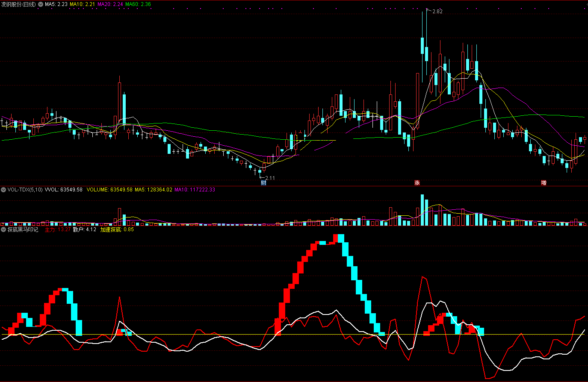The image size is (588, 382).
Task: Click the red 增 event marker
Action: pos(544,183)
